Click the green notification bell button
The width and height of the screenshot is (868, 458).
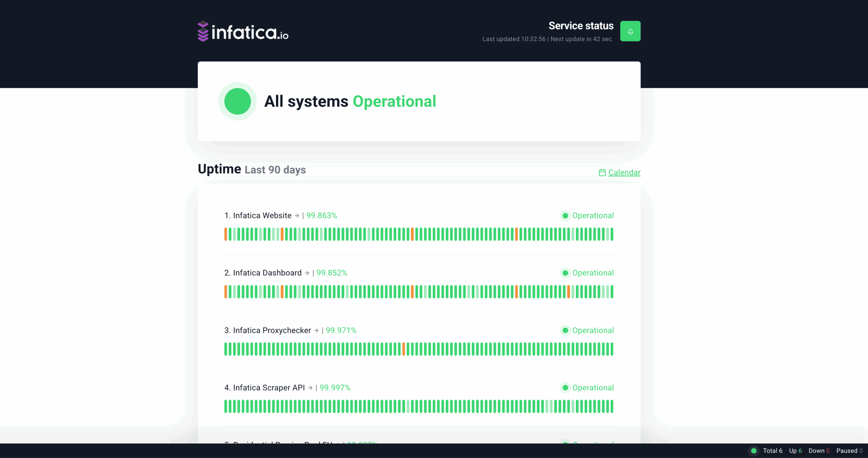pos(630,31)
